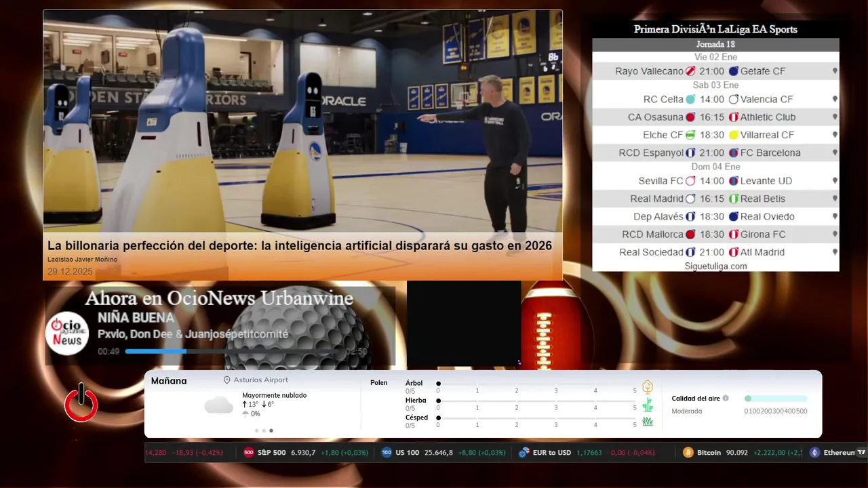
Task: Click the Dom 04 Ene date row
Action: 715,167
